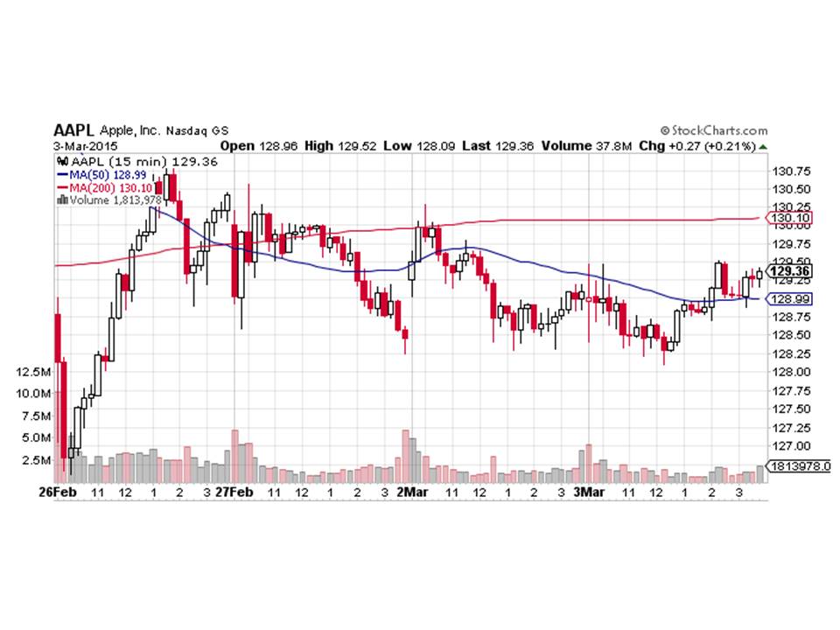Click the 3-Mar-2015 date label

tap(85, 146)
